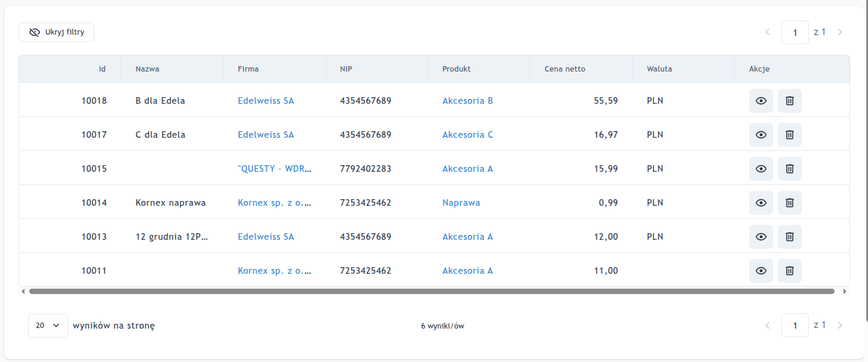The image size is (868, 362).
Task: View row 10015 with the eye icon
Action: (x=761, y=169)
